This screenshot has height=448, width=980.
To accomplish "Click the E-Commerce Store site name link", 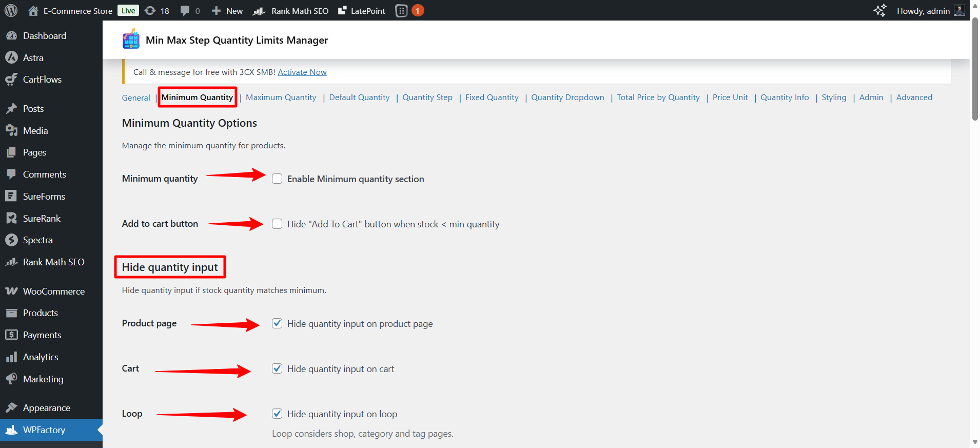I will click(x=78, y=11).
